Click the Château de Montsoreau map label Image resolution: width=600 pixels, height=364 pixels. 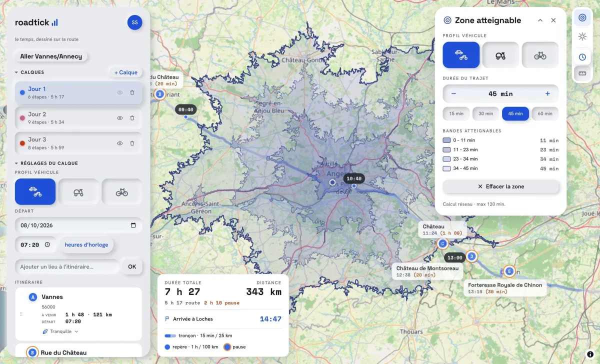426,271
